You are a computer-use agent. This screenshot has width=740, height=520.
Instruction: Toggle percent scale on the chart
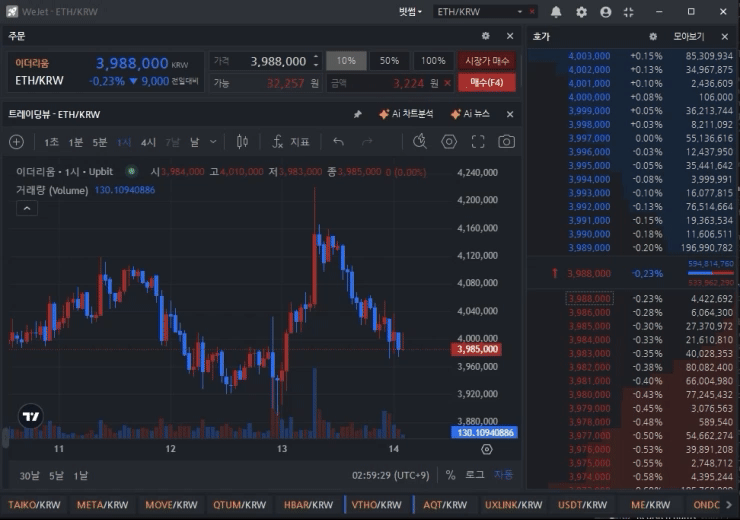[x=450, y=475]
